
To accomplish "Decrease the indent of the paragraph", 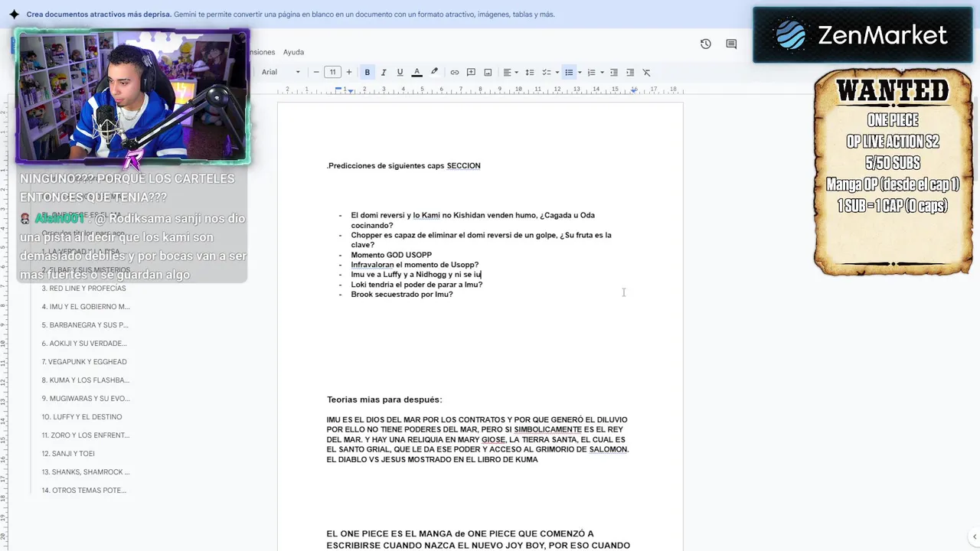I will coord(613,72).
